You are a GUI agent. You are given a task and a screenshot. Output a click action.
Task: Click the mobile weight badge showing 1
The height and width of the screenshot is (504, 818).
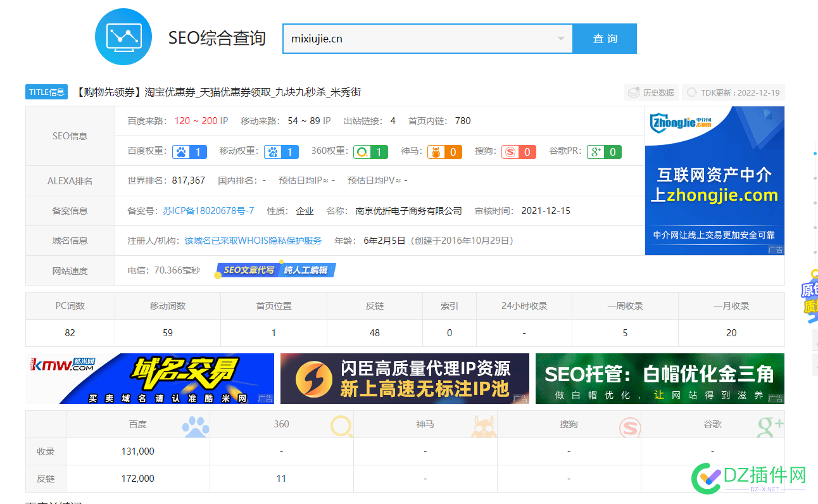[x=281, y=152]
